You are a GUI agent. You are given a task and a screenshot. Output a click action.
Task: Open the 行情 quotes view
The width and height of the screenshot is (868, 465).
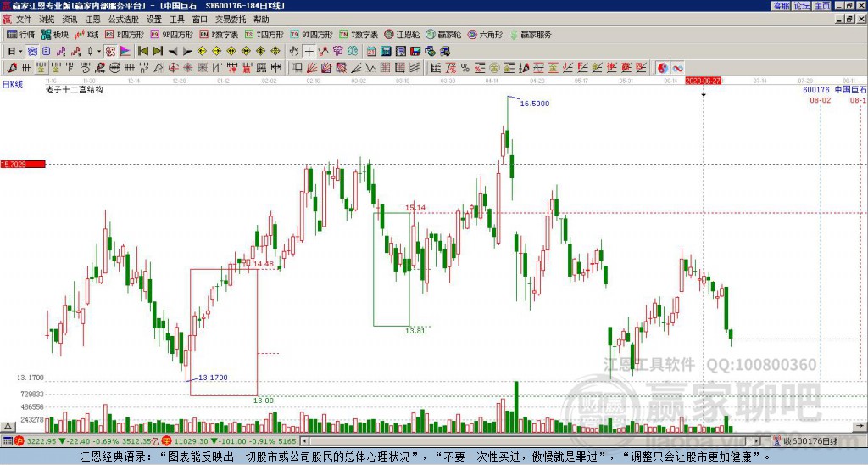(21, 34)
